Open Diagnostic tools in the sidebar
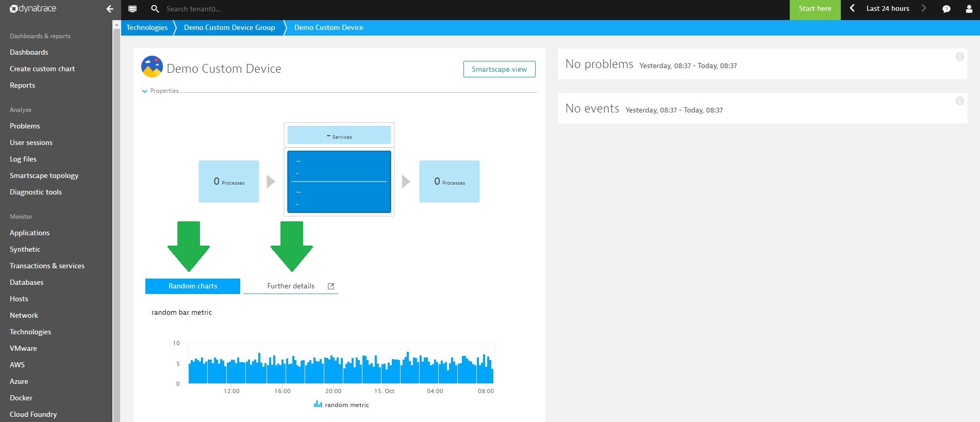980x422 pixels. 36,192
